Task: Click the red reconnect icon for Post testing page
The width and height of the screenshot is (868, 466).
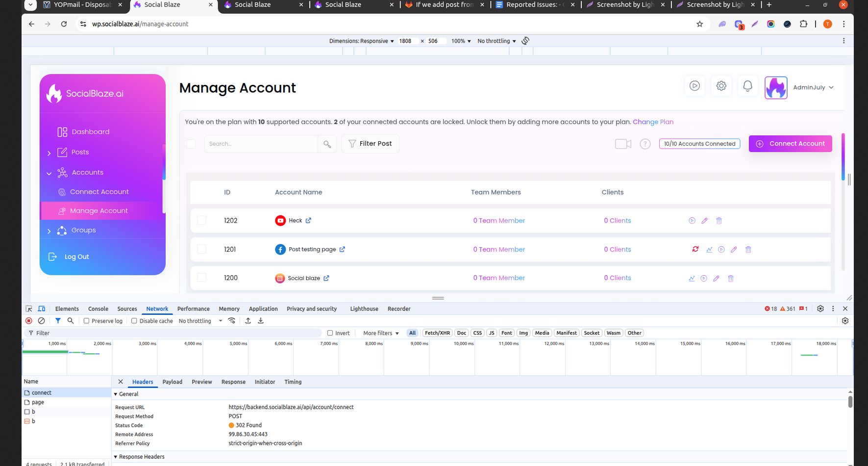Action: coord(695,249)
